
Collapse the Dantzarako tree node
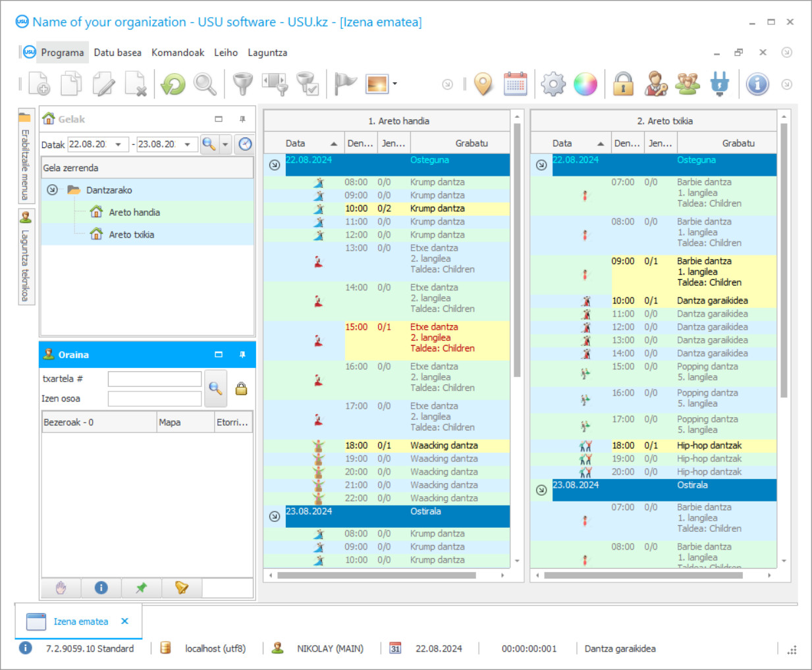pos(52,190)
